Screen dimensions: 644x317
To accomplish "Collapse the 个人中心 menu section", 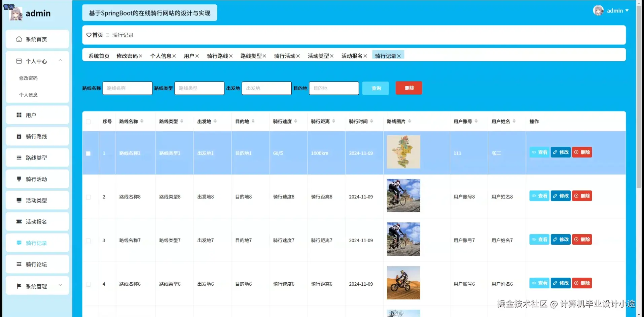I will 60,60.
